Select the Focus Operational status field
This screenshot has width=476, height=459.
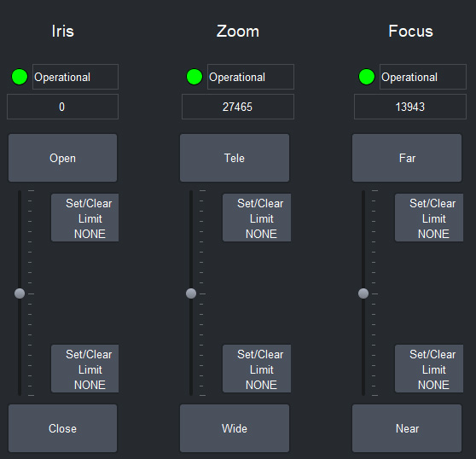click(x=423, y=77)
